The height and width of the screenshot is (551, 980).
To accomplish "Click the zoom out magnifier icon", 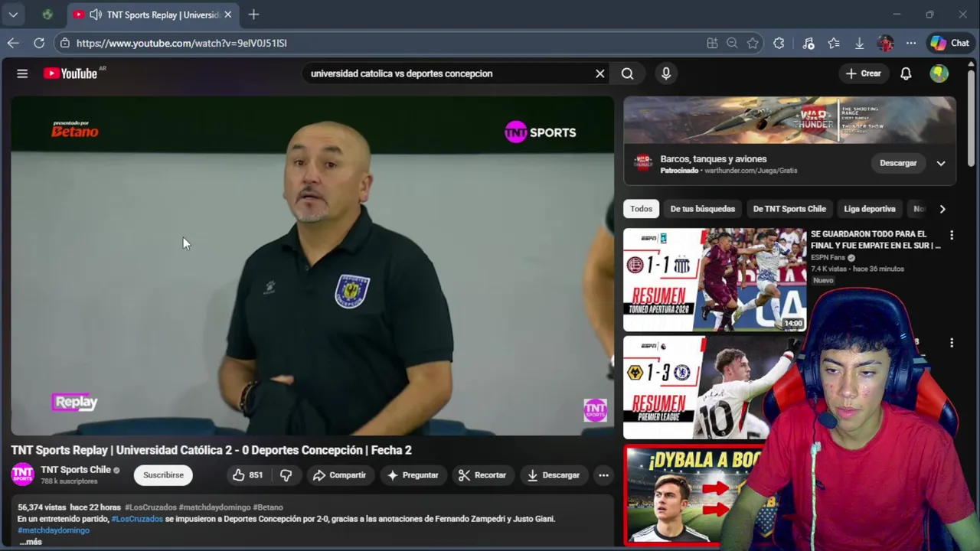I will 732,44.
